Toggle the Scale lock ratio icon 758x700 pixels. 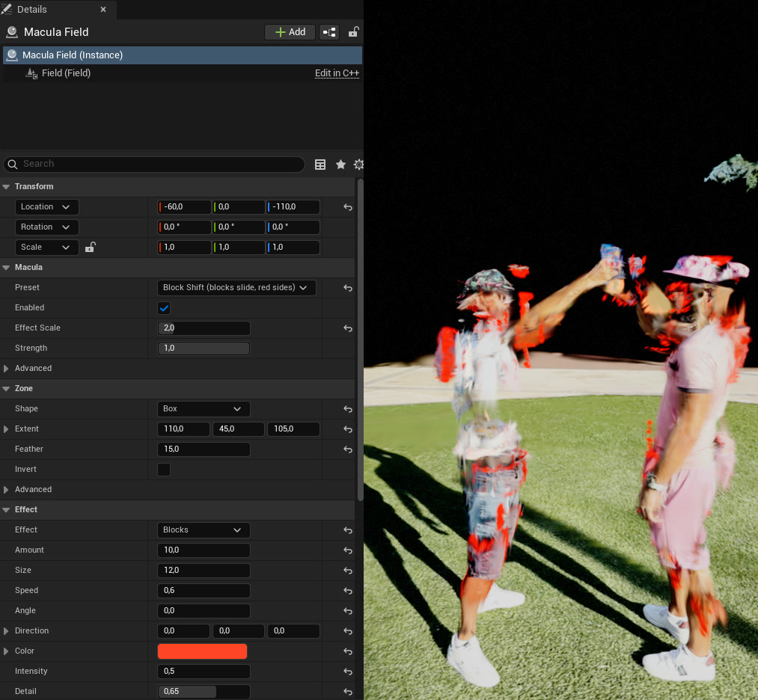[x=91, y=248]
